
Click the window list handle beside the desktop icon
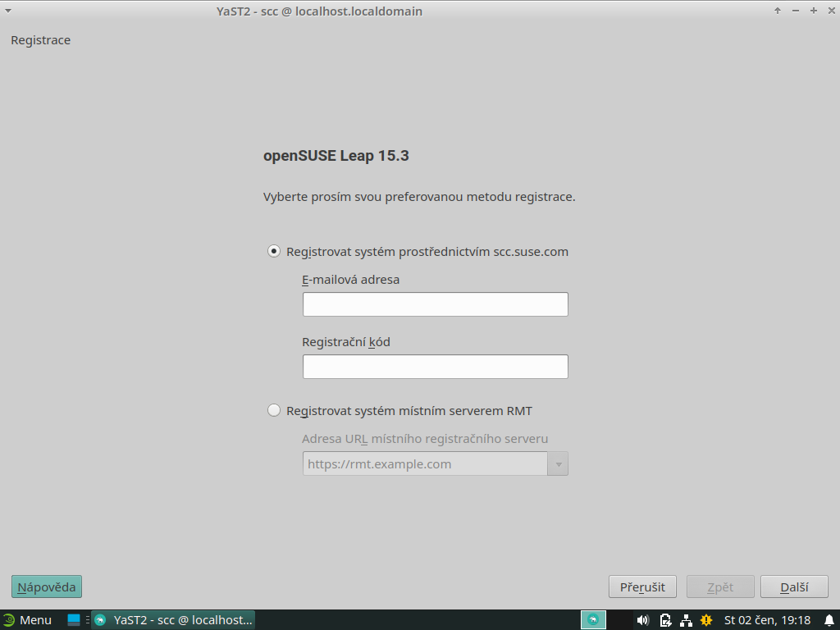[x=87, y=620]
